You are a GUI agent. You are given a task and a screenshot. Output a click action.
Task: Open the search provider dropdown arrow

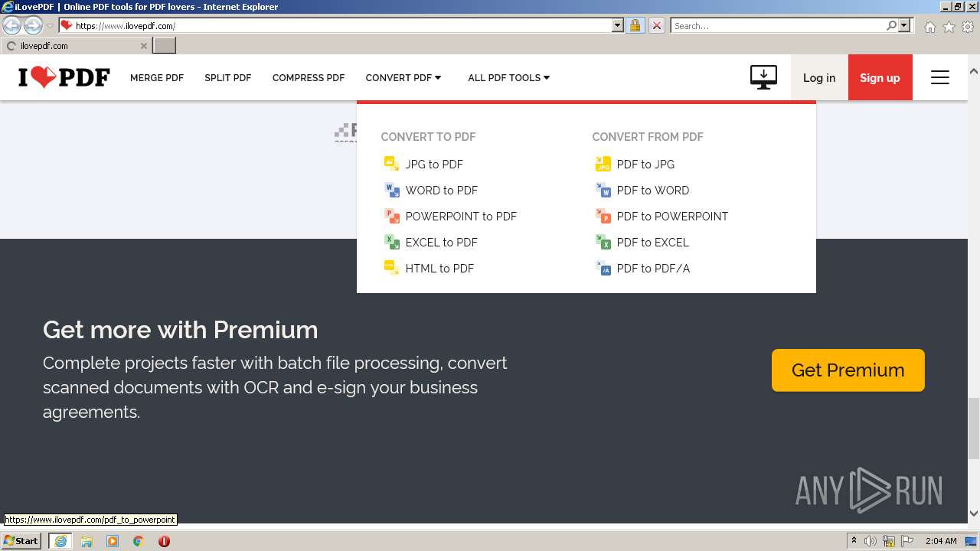pos(904,25)
